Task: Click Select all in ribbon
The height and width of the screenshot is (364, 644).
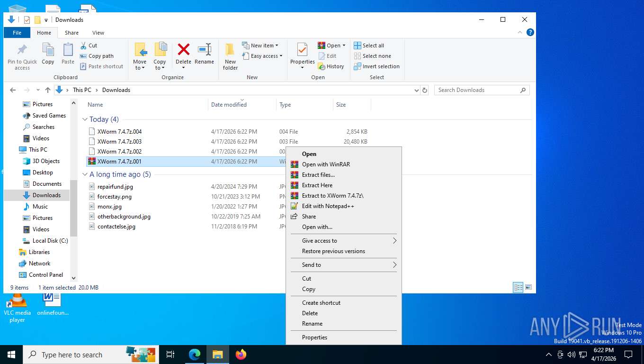Action: (369, 45)
